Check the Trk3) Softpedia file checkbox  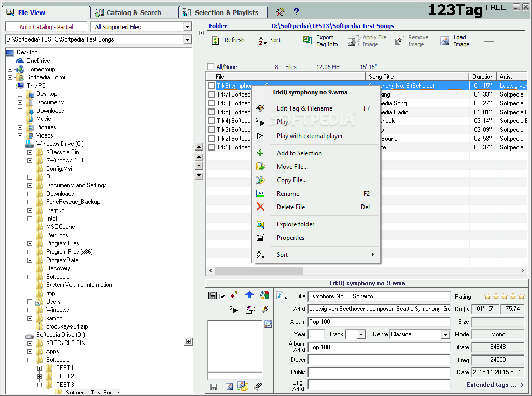[212, 129]
